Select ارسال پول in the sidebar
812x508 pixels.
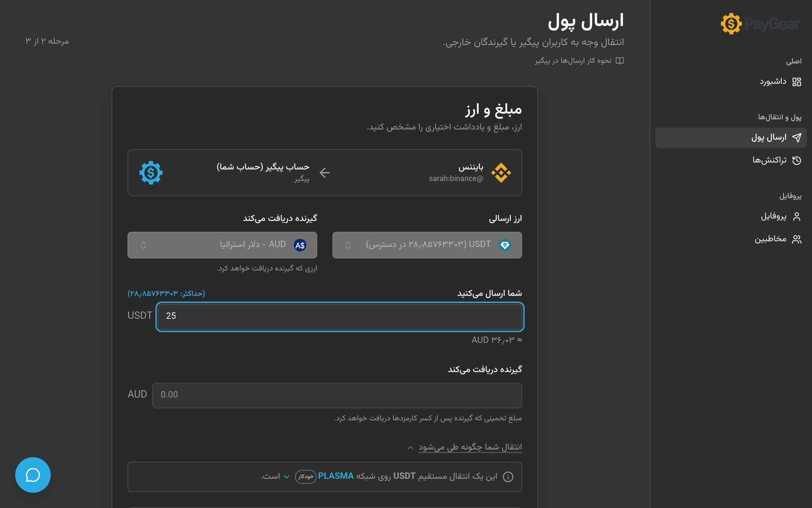click(x=731, y=138)
